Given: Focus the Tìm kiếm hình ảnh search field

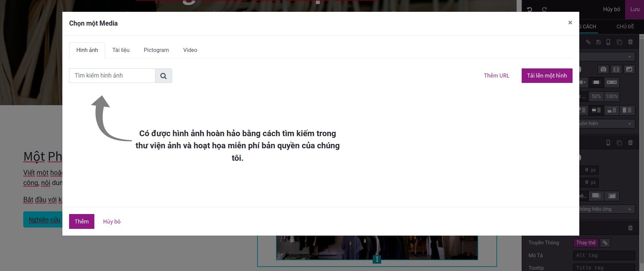Looking at the screenshot, I should (x=112, y=76).
